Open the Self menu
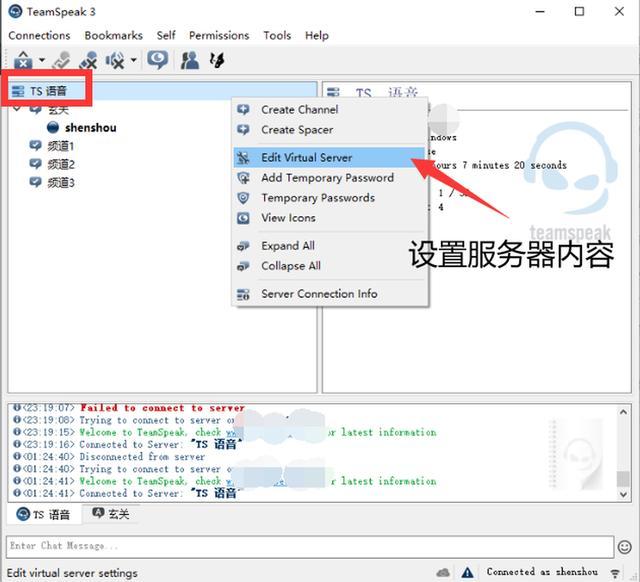 coord(166,36)
